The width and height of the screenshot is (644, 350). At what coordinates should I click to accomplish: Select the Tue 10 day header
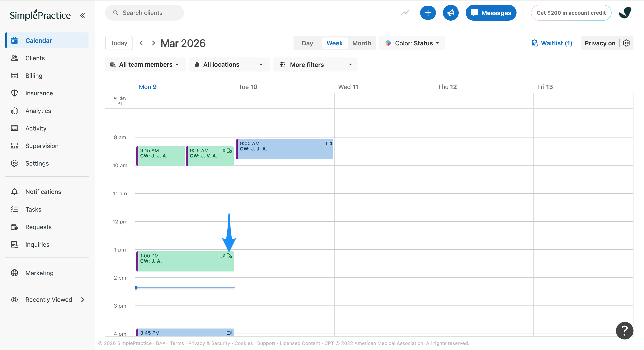pos(248,87)
